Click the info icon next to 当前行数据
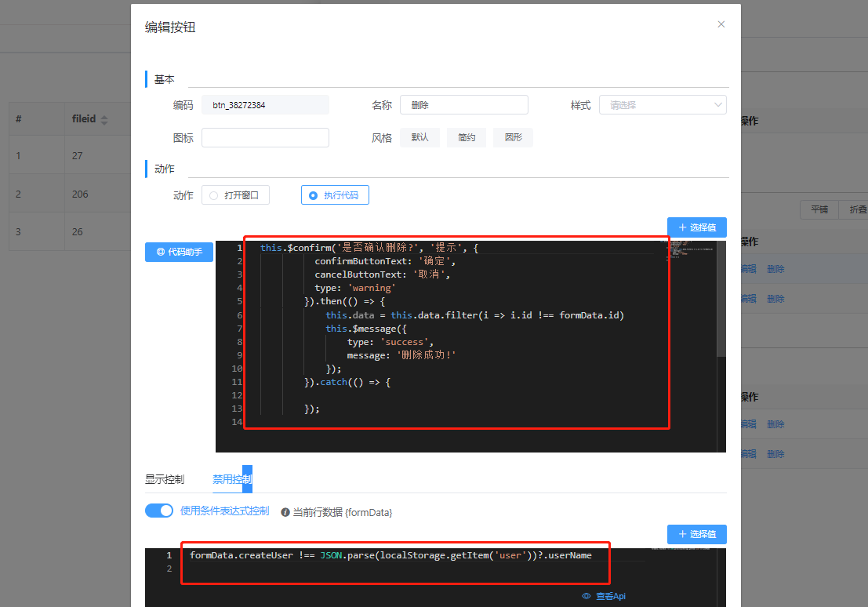 (285, 512)
